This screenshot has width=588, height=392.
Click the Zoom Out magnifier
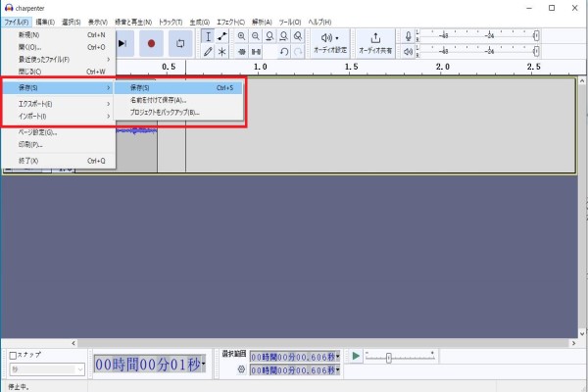pos(256,36)
